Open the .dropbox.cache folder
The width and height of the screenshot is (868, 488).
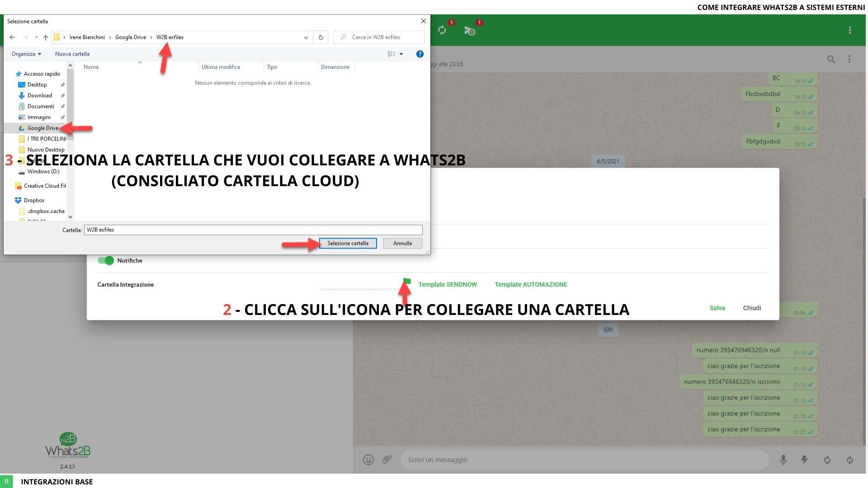(42, 211)
